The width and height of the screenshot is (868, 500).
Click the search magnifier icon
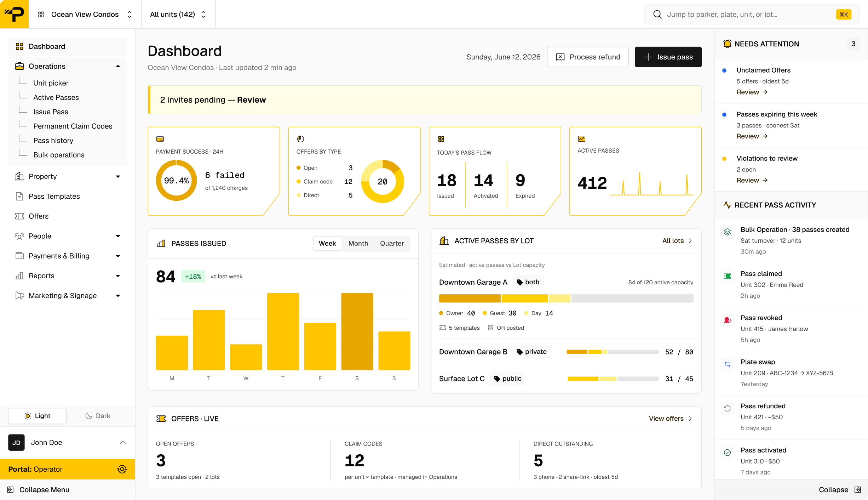657,15
